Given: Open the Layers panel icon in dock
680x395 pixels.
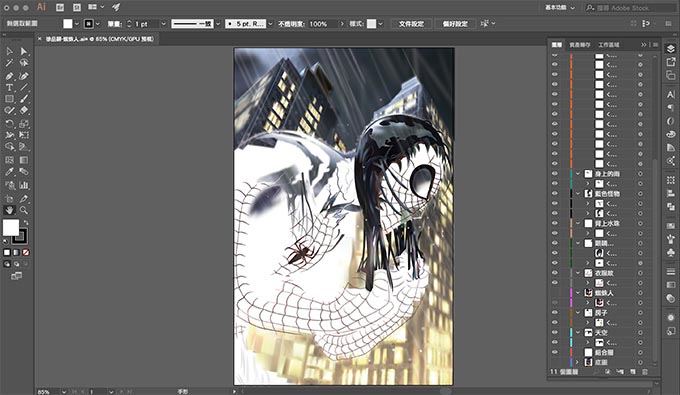Looking at the screenshot, I should 670,49.
